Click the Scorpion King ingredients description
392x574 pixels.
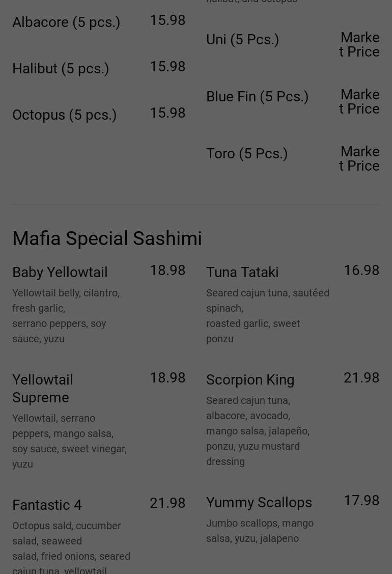258,431
